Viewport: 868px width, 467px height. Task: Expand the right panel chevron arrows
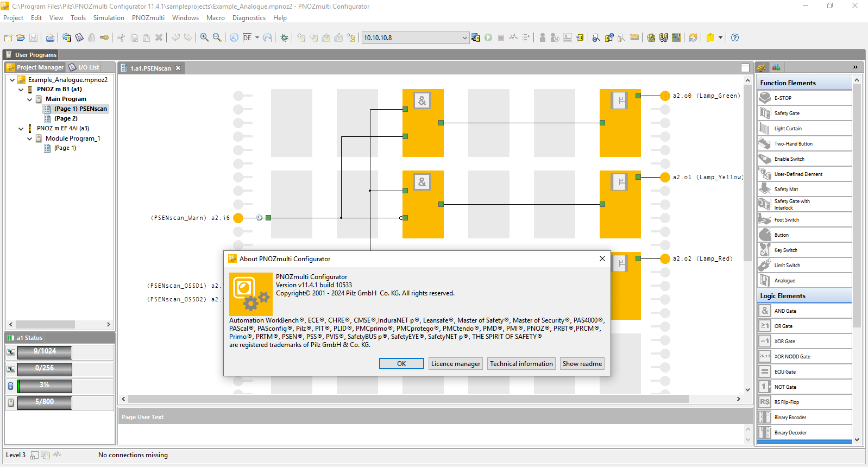pos(855,67)
